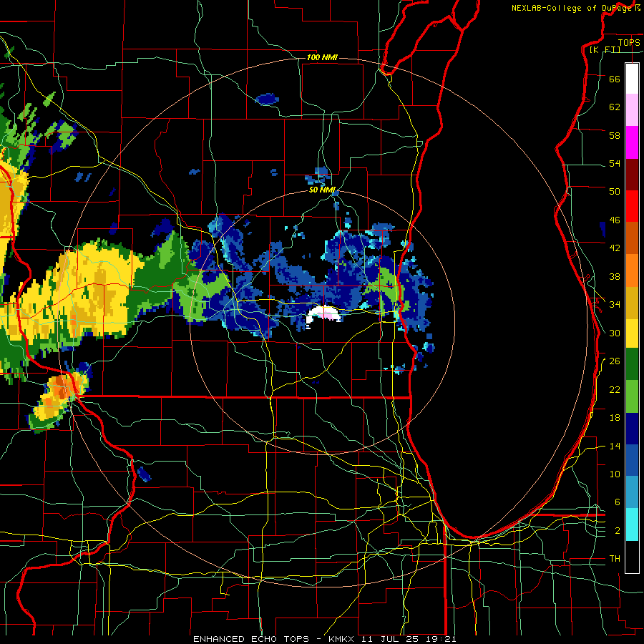Select the black threshold swatch at scale bottom

click(x=632, y=557)
